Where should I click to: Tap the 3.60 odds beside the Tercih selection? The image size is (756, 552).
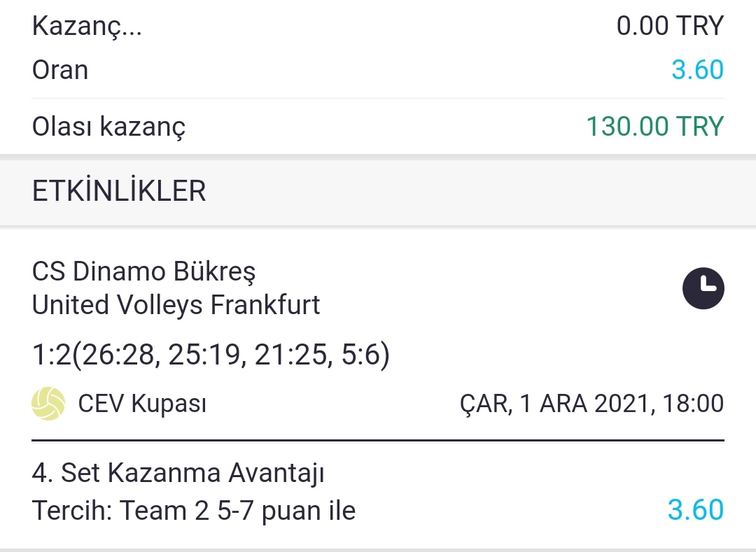point(696,510)
